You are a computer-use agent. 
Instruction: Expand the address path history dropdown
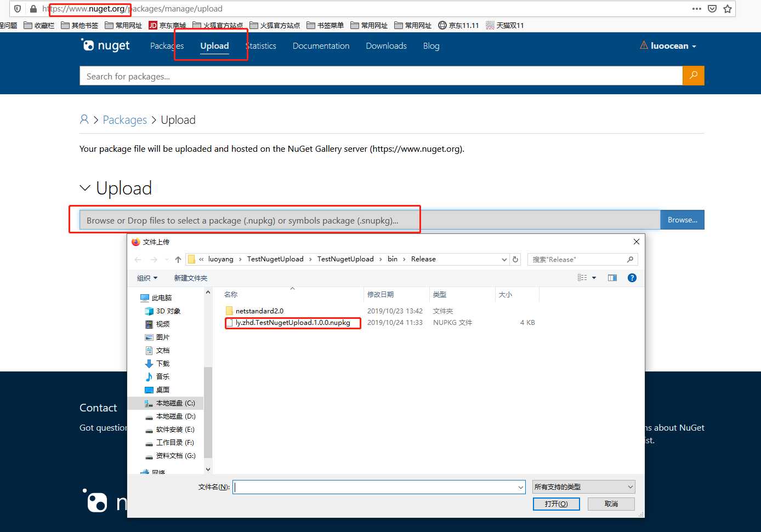pyautogui.click(x=504, y=259)
